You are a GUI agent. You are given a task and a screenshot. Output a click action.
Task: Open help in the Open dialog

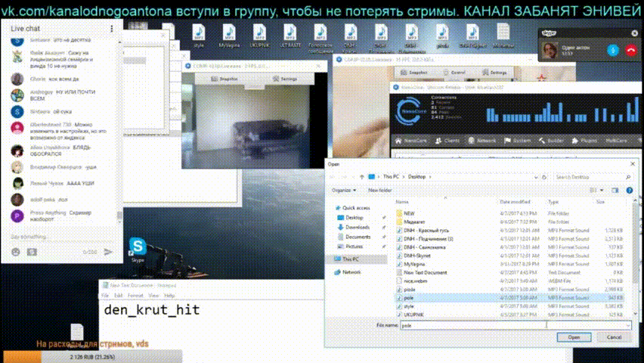629,191
